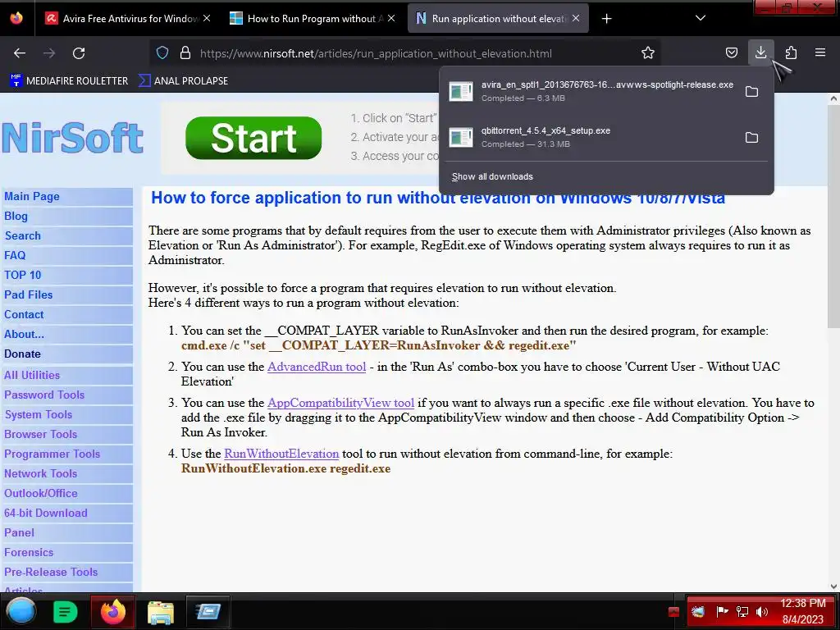Show avira exe in folder
840x630 pixels.
(x=751, y=92)
